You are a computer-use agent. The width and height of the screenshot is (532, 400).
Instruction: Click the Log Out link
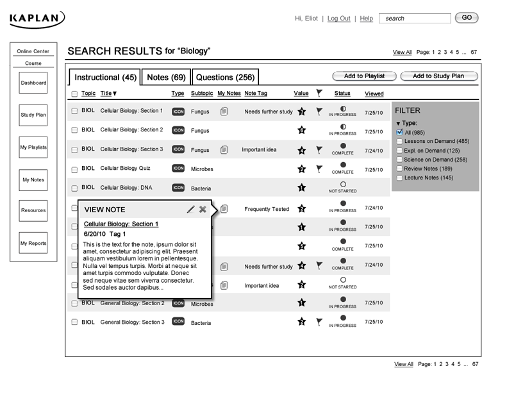tap(338, 19)
